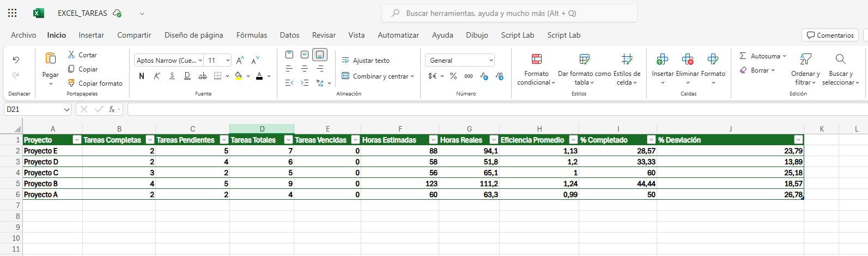The image size is (868, 256).
Task: Switch to the Fórmulas tab
Action: click(x=252, y=35)
